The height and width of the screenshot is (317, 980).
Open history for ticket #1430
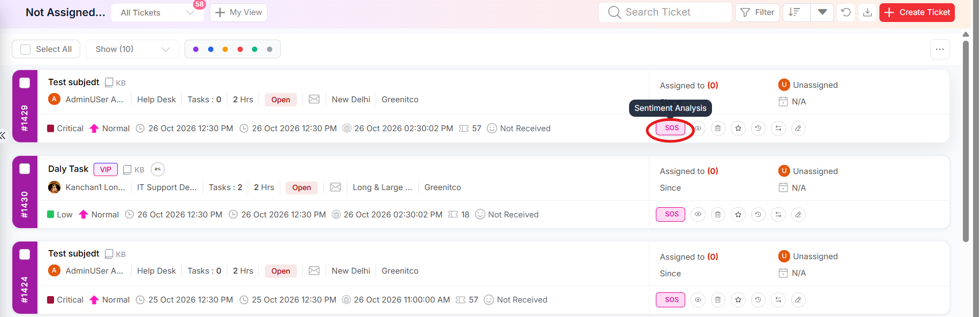click(x=758, y=215)
